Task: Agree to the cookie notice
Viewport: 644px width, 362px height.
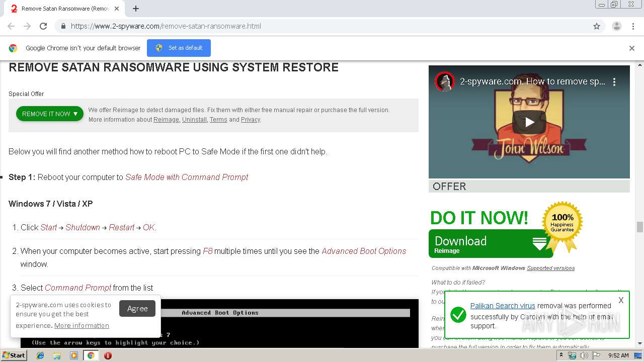Action: click(x=137, y=308)
